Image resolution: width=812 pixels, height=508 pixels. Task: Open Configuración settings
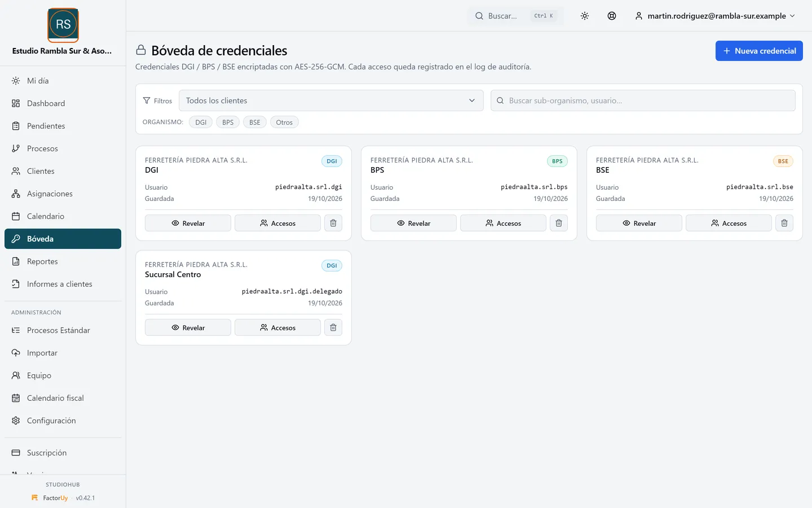coord(63,421)
